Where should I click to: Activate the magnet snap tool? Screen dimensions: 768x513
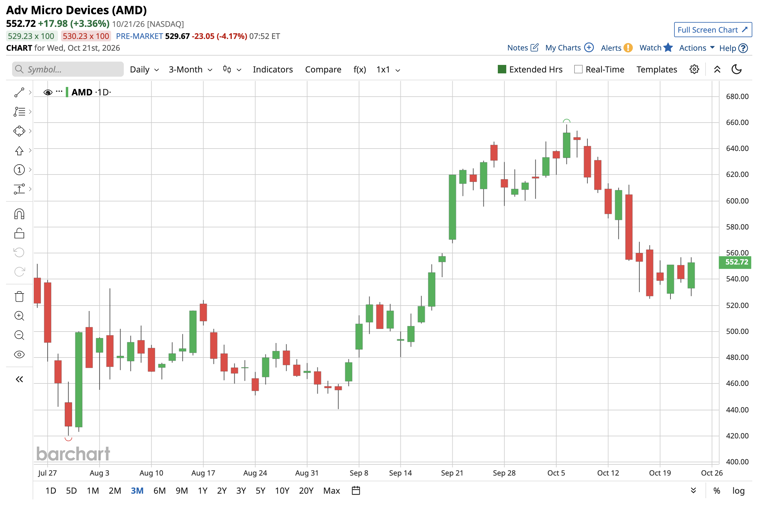pos(19,214)
